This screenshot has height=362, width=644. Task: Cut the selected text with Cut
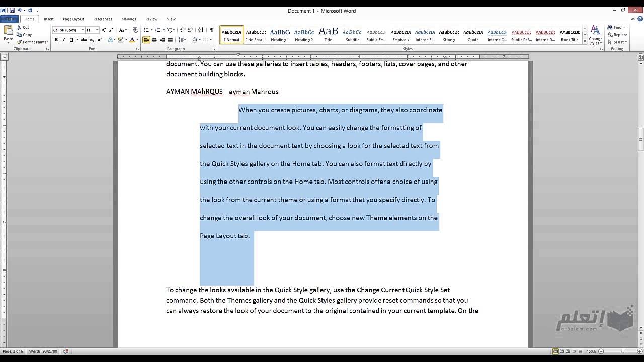tap(23, 28)
